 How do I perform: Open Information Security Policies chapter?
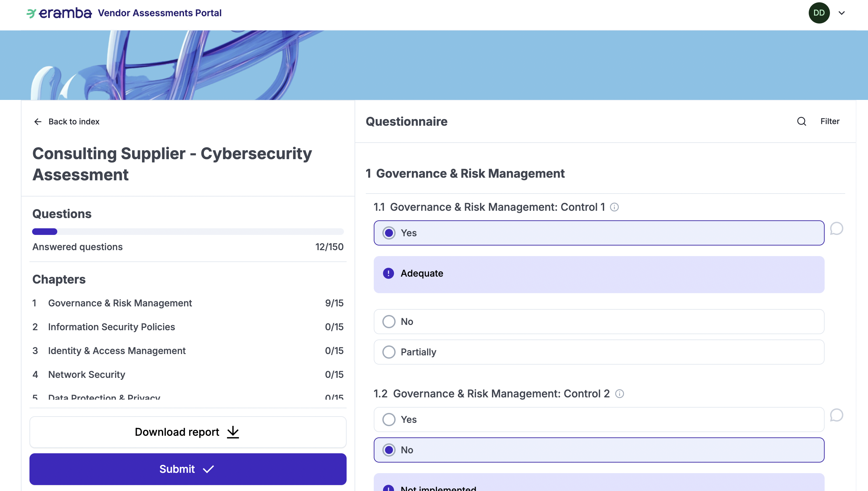111,327
